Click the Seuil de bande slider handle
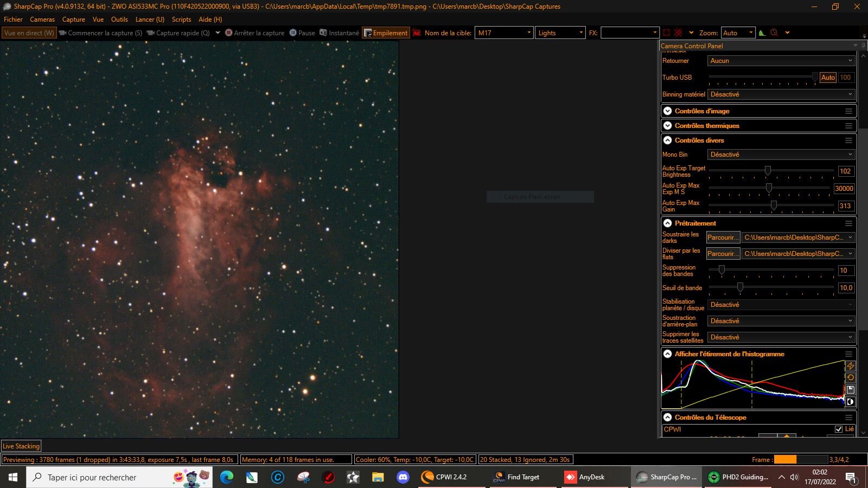Screen dimensions: 868x488 (740, 287)
